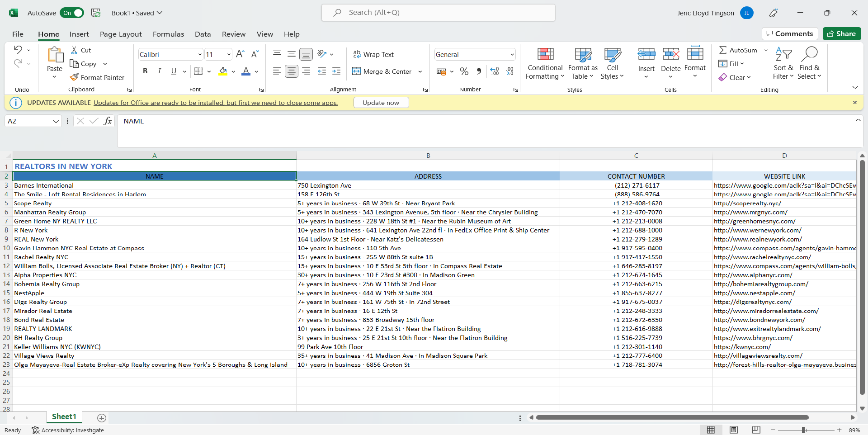Click the Name Box showing A2

[x=33, y=121]
